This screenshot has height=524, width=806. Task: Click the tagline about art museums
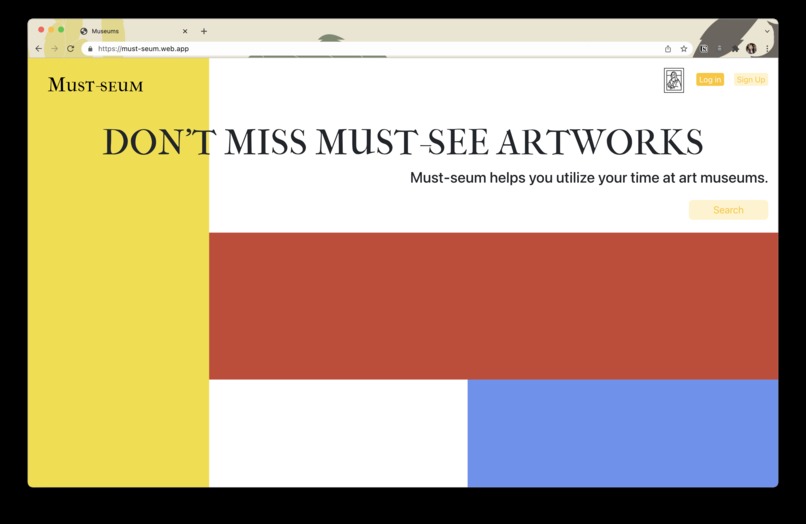(x=589, y=178)
